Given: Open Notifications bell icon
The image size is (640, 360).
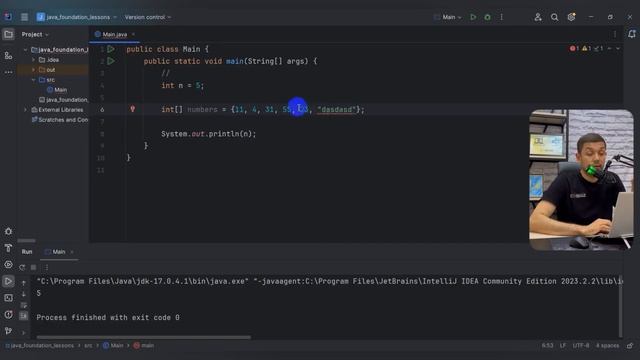Looking at the screenshot, I should 631,34.
